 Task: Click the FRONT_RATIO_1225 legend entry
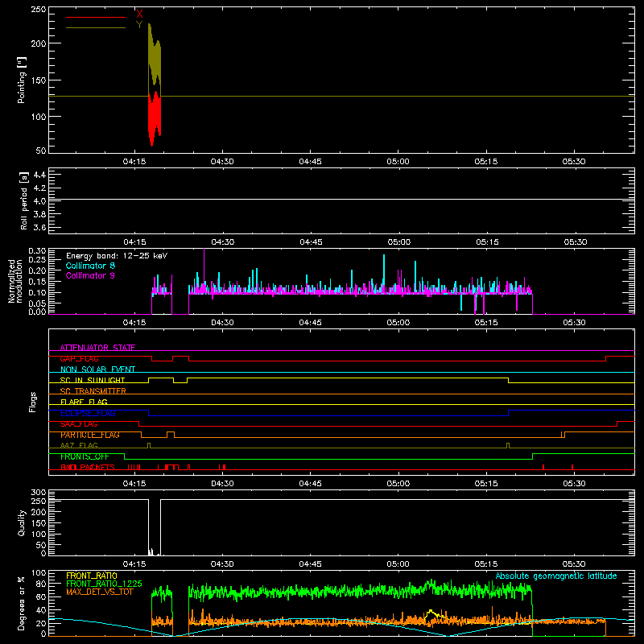click(x=104, y=584)
